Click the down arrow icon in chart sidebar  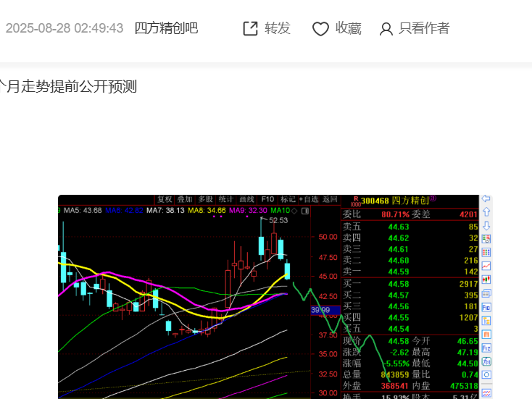click(x=486, y=225)
